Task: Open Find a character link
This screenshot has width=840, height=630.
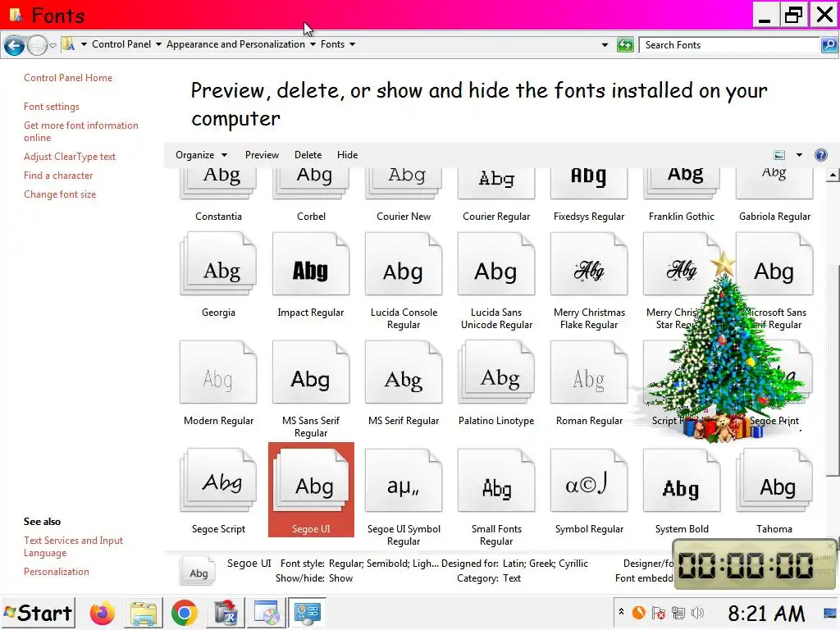Action: pyautogui.click(x=58, y=176)
